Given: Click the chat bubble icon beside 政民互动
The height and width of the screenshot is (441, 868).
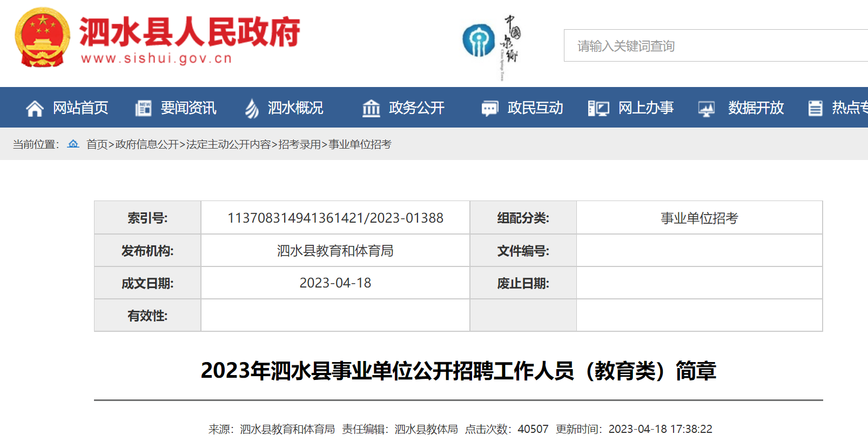Looking at the screenshot, I should 489,109.
